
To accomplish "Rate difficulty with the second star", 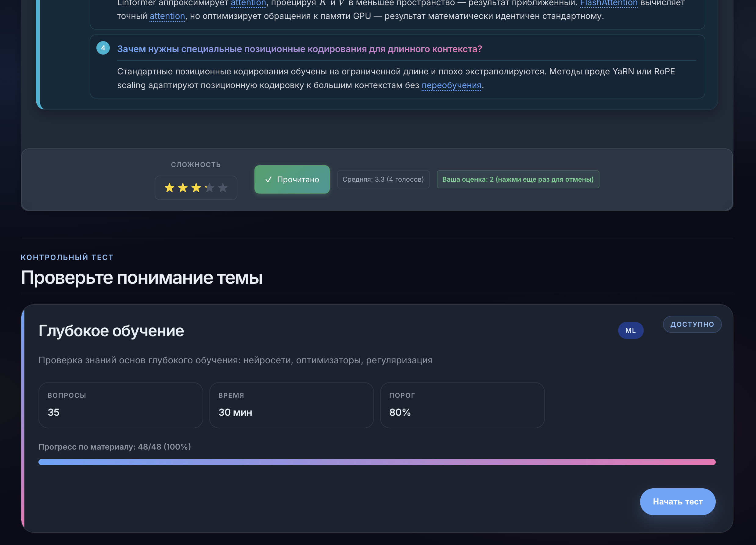I will point(183,188).
